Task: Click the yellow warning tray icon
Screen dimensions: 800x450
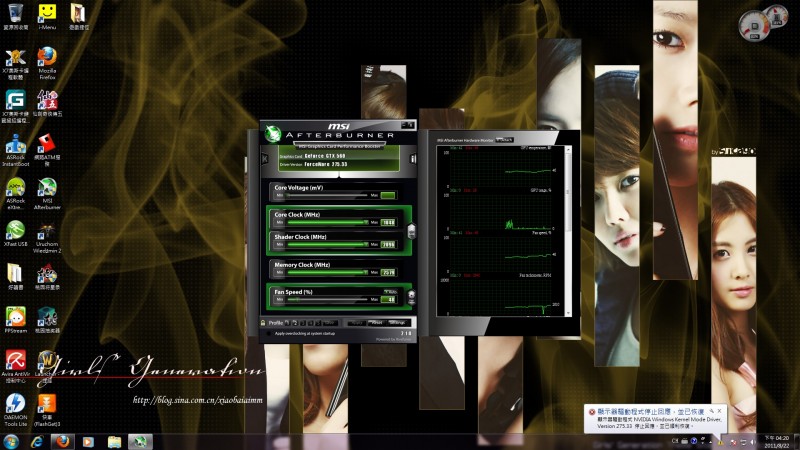Action: click(720, 442)
